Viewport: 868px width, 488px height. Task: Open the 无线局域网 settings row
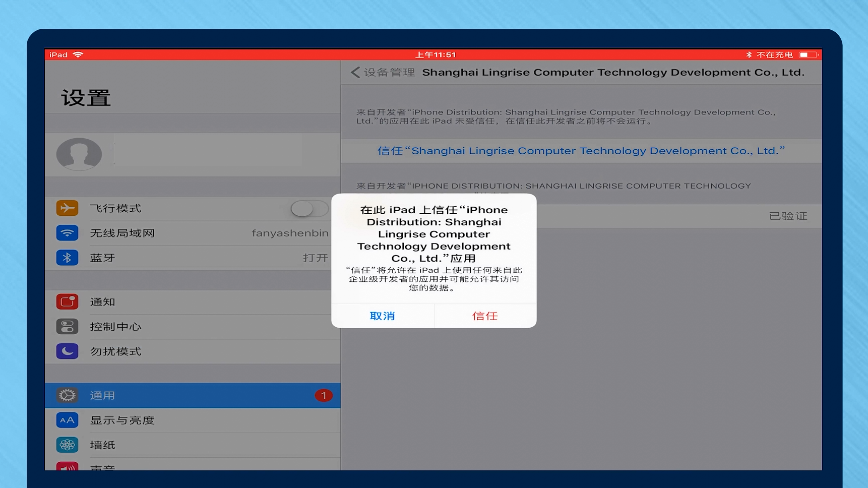tap(193, 233)
